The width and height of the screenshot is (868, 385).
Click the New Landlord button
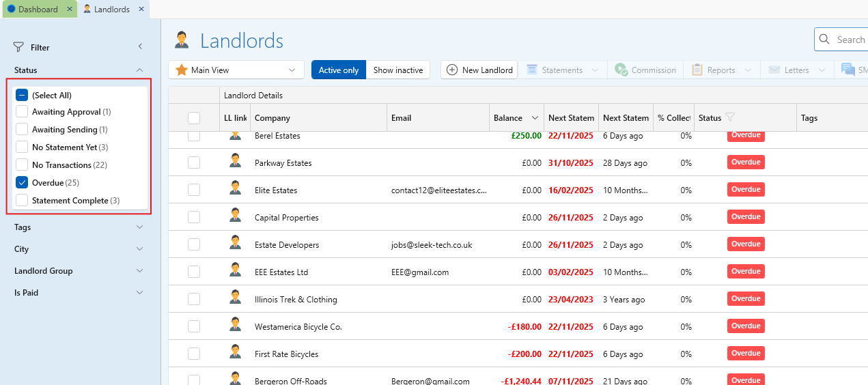pyautogui.click(x=479, y=70)
